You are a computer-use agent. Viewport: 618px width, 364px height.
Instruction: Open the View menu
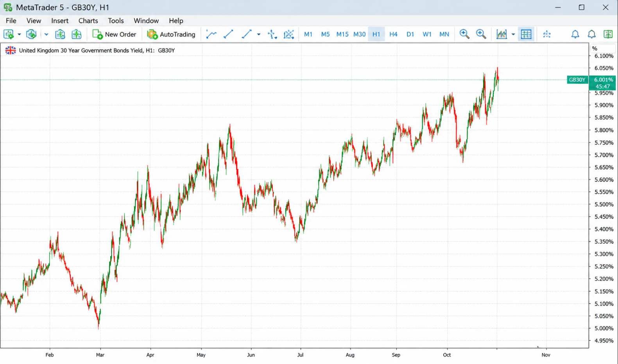coord(34,21)
